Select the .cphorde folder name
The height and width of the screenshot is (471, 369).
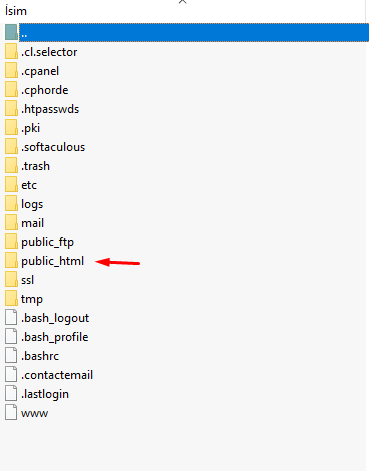45,90
